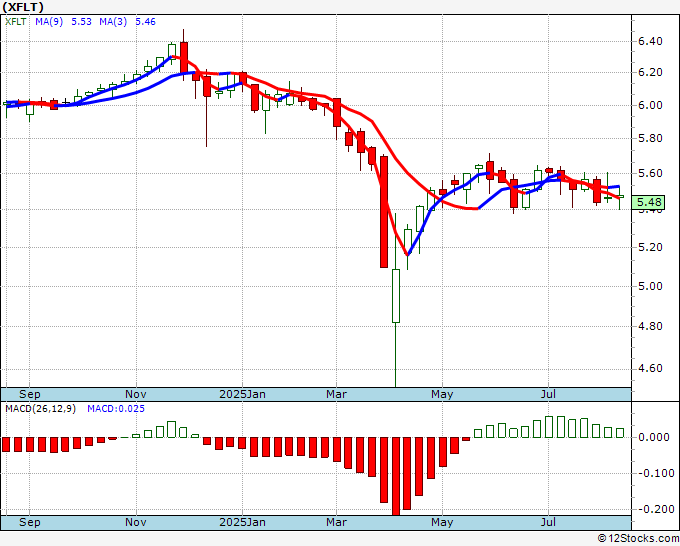Click 2025Jan on the MACD date axis

point(242,522)
